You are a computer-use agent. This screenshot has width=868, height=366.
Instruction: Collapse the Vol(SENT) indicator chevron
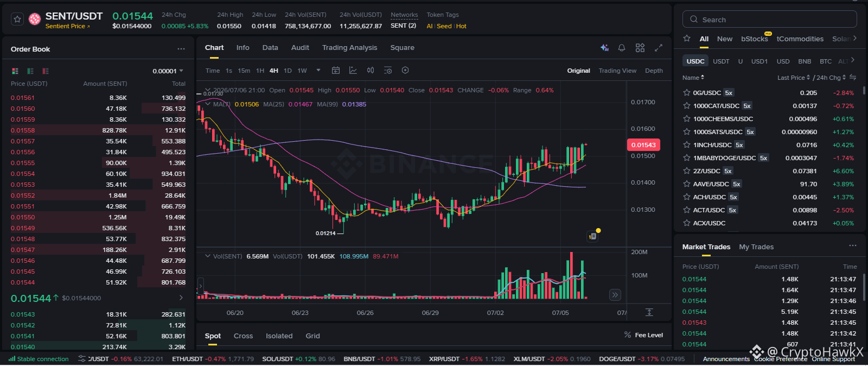point(207,256)
